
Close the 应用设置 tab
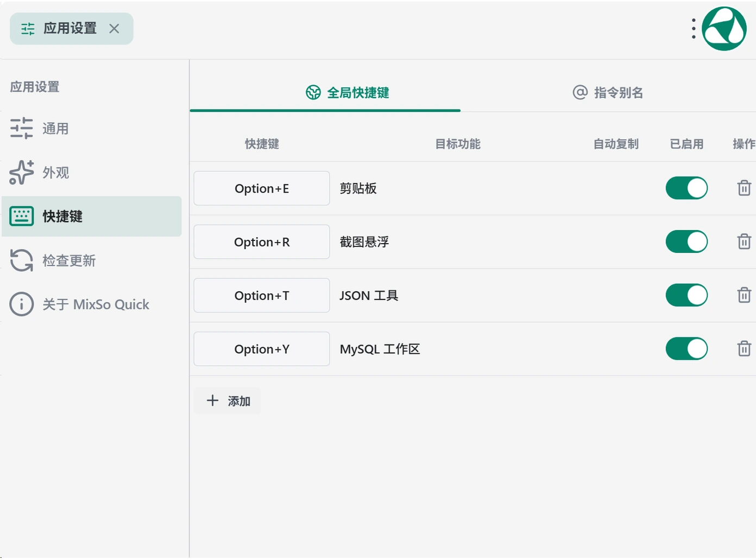pyautogui.click(x=114, y=29)
